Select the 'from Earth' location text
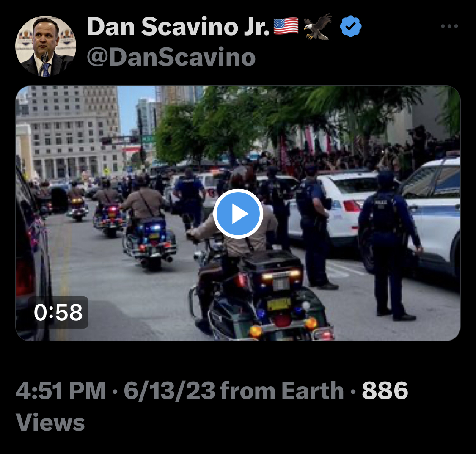The width and height of the screenshot is (476, 454). (282, 391)
